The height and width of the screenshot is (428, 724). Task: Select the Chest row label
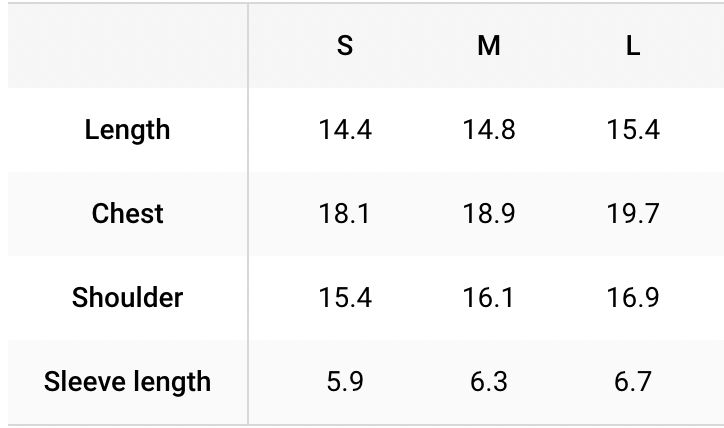pos(127,214)
